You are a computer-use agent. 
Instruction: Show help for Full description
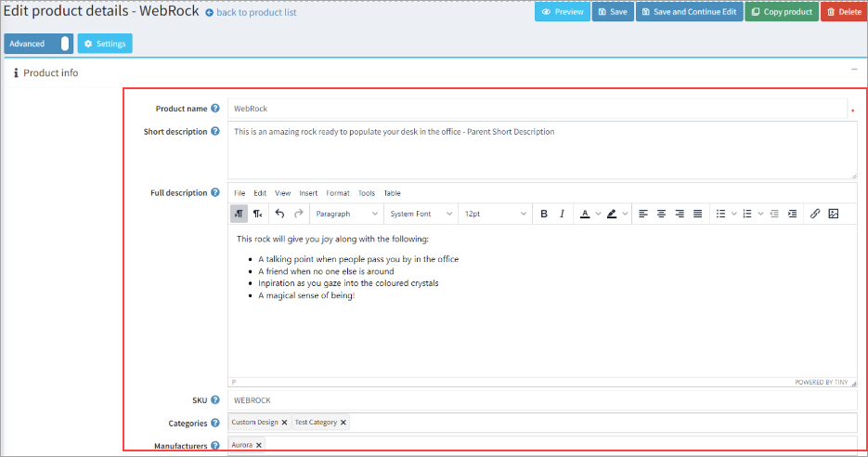[x=215, y=193]
